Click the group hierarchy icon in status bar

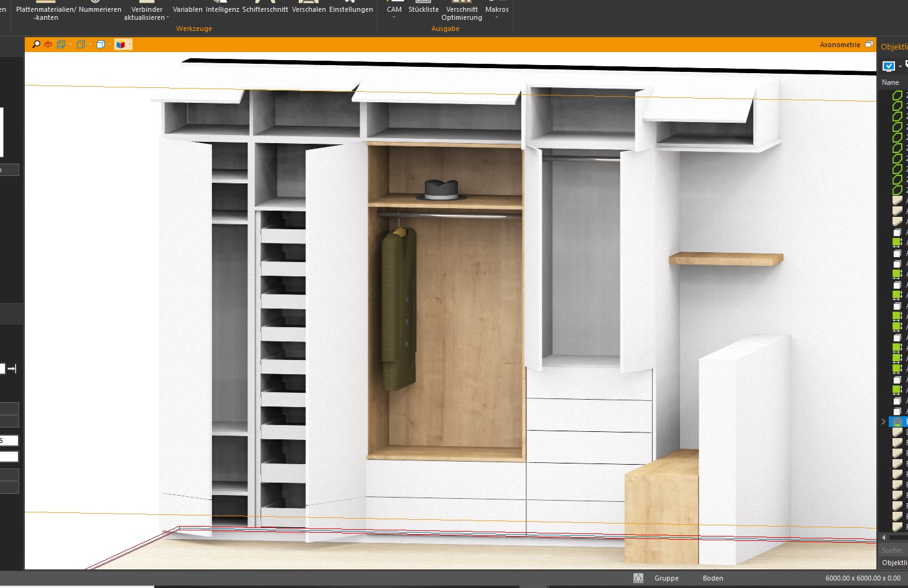(x=638, y=578)
